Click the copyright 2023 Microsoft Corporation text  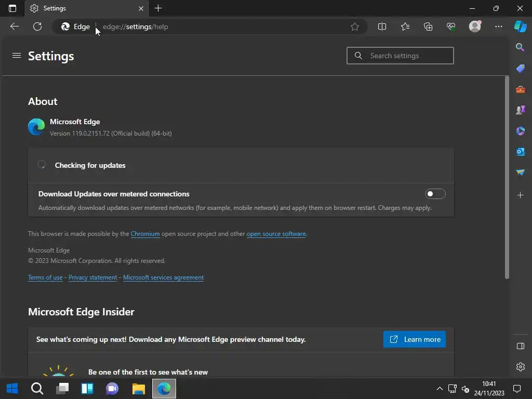pos(97,261)
